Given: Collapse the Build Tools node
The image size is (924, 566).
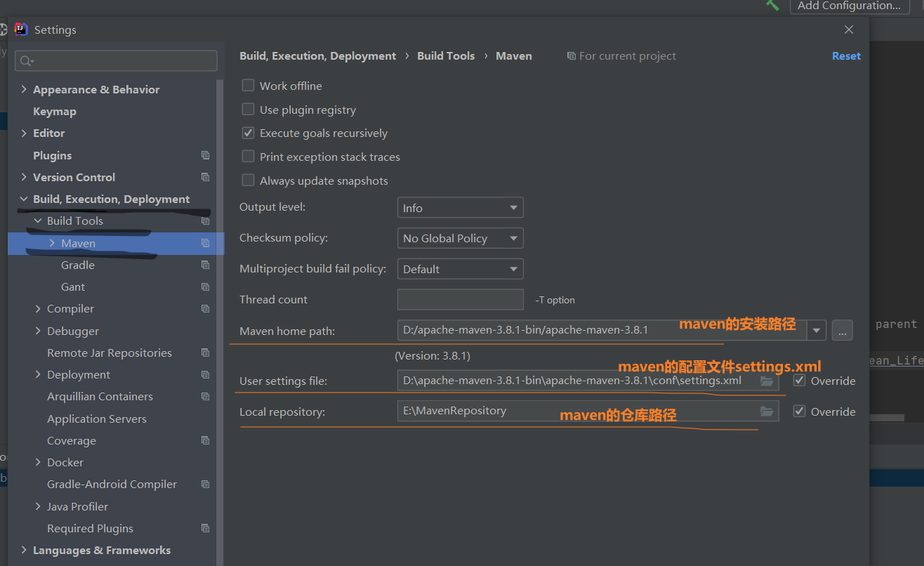Looking at the screenshot, I should [38, 221].
